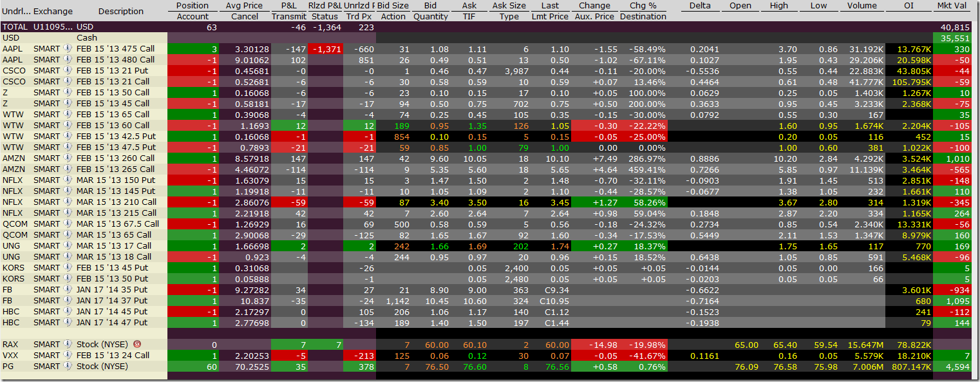980x382 pixels.
Task: Select the info icon on WTW 60 Call row
Action: (x=68, y=126)
